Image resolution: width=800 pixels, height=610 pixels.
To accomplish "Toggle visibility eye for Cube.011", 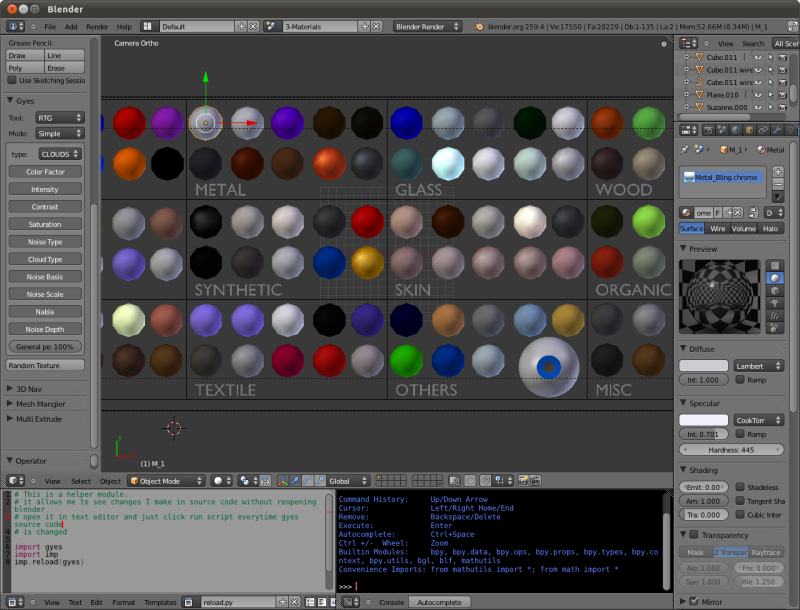I will pos(758,57).
